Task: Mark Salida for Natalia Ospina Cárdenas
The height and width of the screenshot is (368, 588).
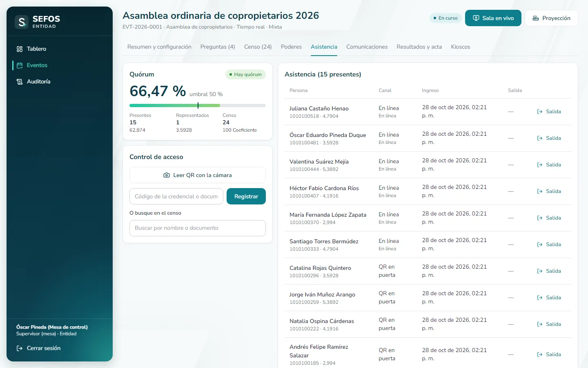Action: pyautogui.click(x=549, y=324)
